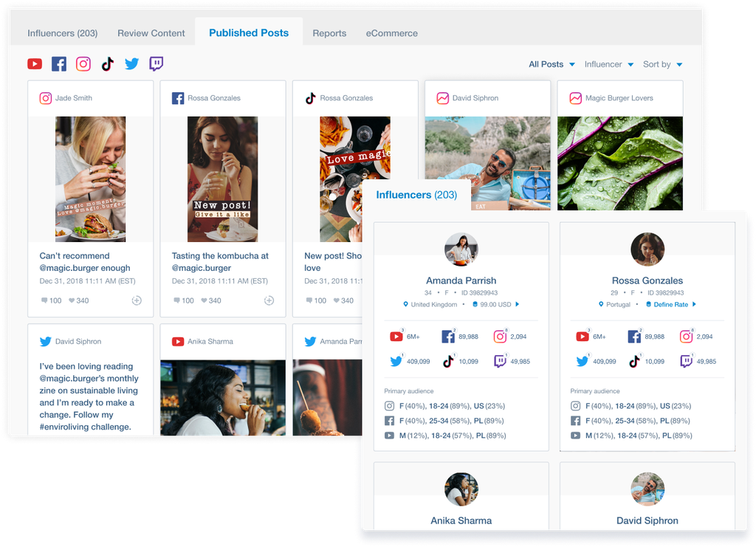This screenshot has width=756, height=547.
Task: Click Define Rate link for Rossa Gonzales
Action: [670, 304]
